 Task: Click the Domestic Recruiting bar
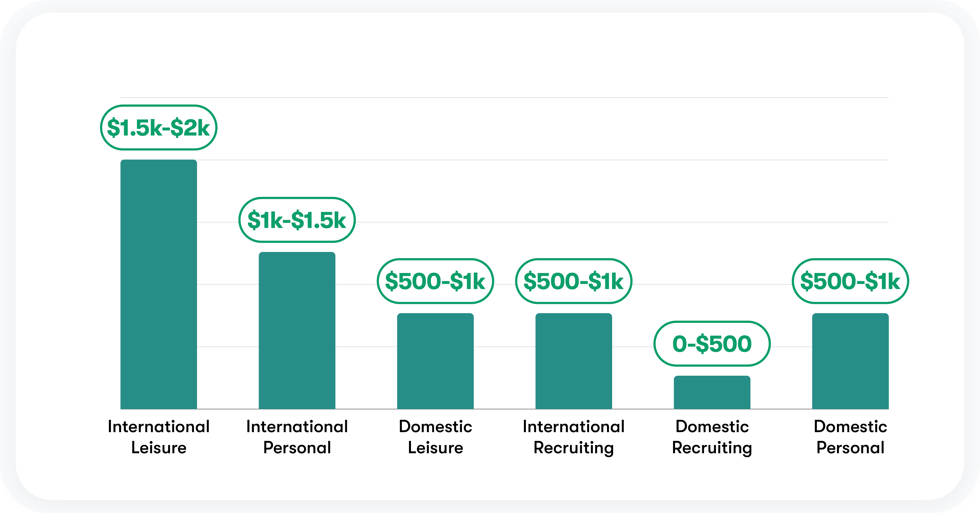(x=712, y=392)
